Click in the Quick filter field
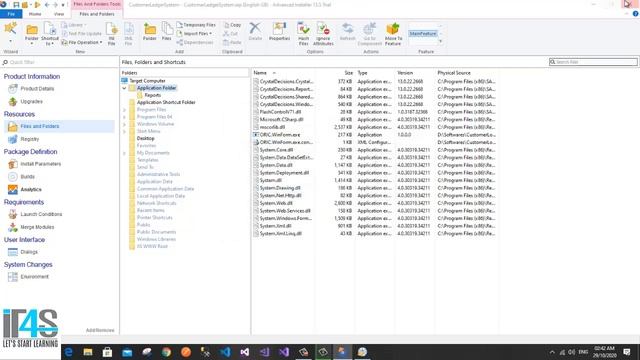The width and height of the screenshot is (640, 360). coord(59,62)
